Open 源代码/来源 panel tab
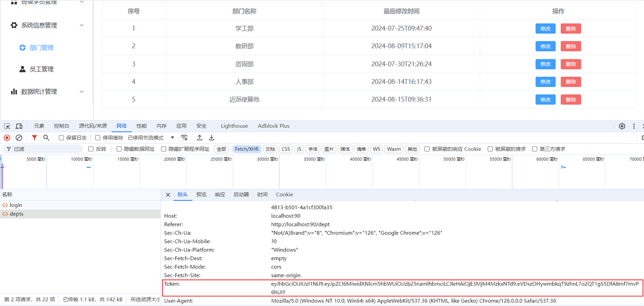The image size is (644, 306). [93, 126]
